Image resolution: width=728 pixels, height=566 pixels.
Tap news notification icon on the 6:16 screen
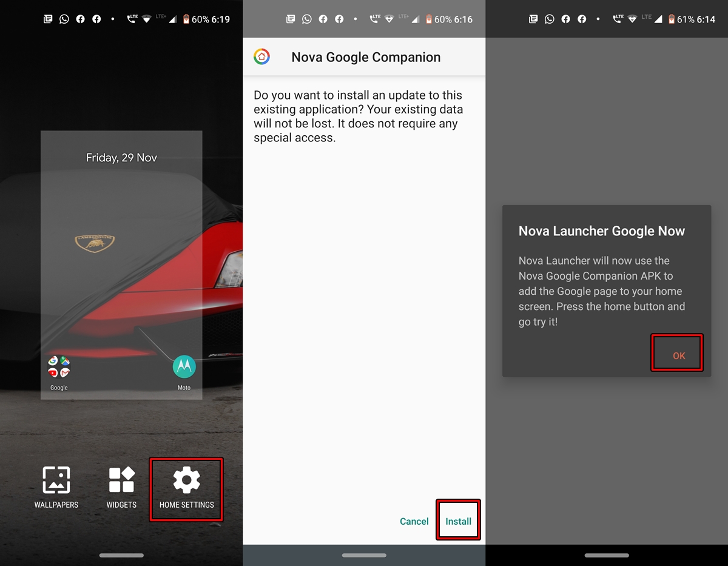291,19
